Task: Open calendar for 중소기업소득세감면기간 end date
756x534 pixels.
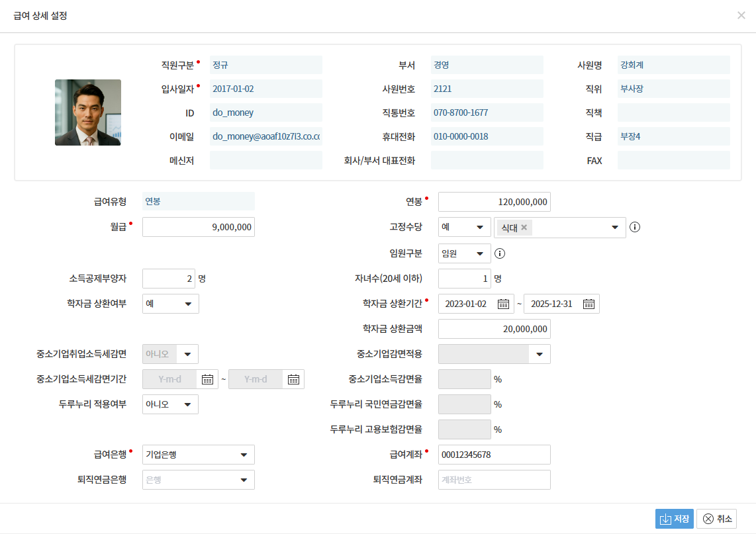Action: (293, 379)
